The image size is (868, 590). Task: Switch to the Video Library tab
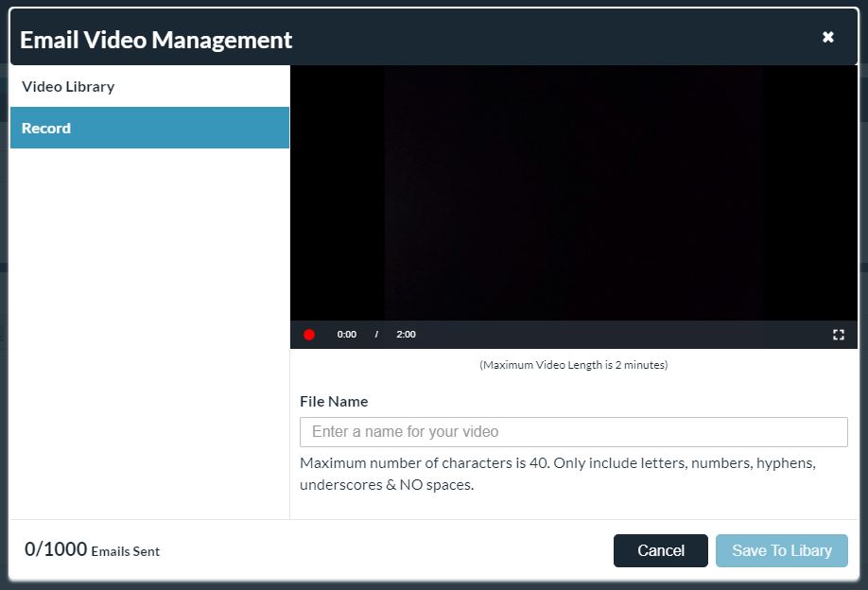67,86
